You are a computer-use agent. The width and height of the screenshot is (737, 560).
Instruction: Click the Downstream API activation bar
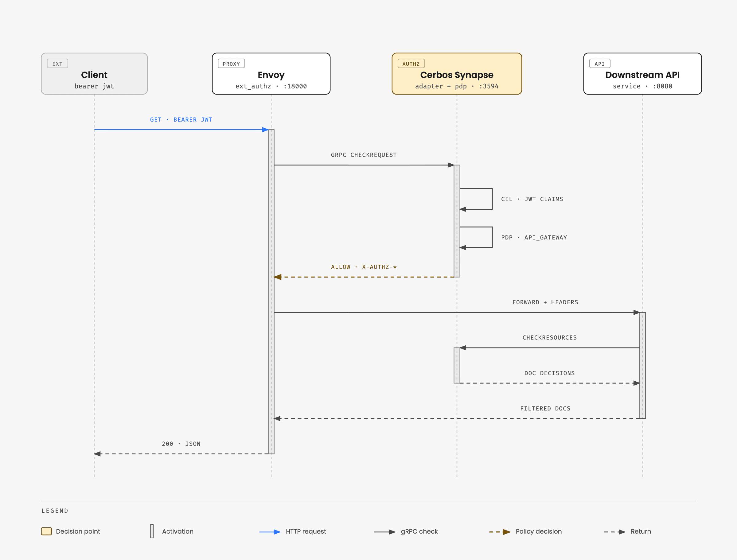(642, 365)
